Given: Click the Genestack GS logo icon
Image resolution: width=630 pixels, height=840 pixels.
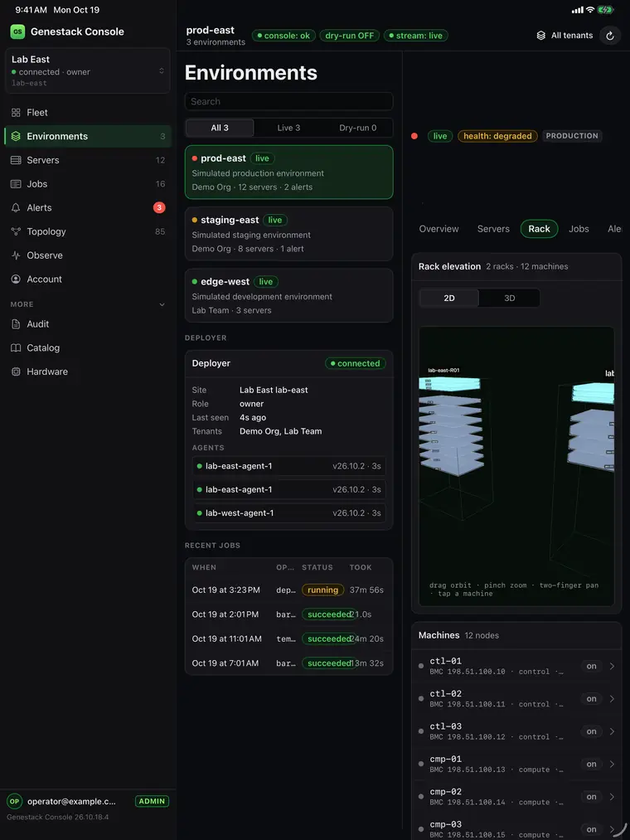Looking at the screenshot, I should coord(17,32).
